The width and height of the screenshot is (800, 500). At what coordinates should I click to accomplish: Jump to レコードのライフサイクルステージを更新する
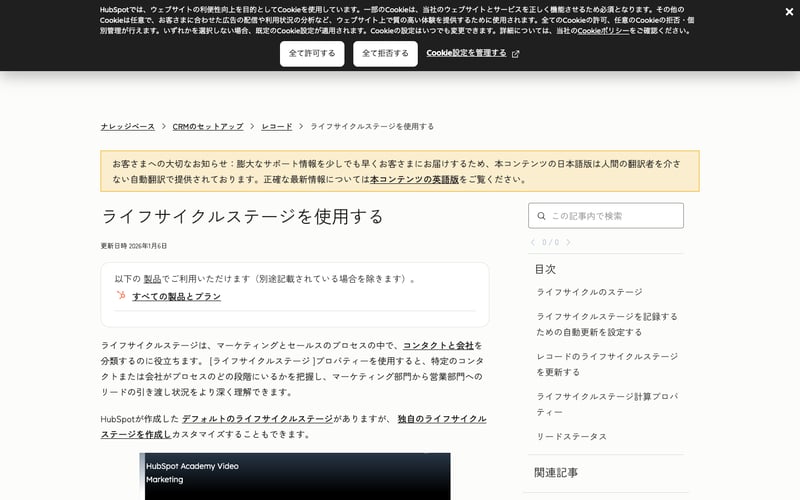point(607,364)
